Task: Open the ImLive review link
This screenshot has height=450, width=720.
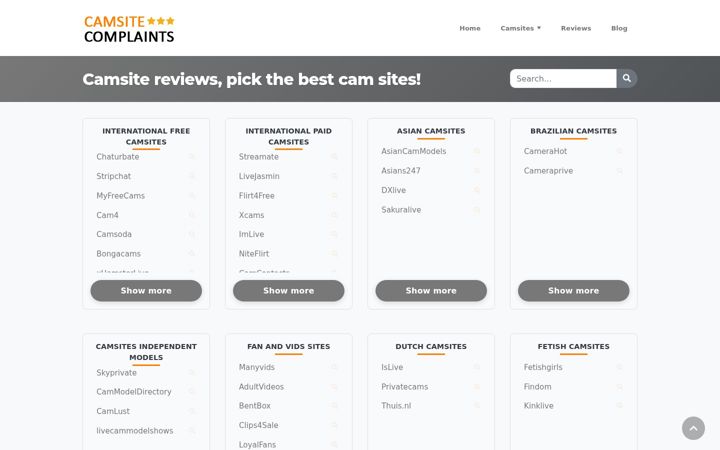Action: point(251,234)
